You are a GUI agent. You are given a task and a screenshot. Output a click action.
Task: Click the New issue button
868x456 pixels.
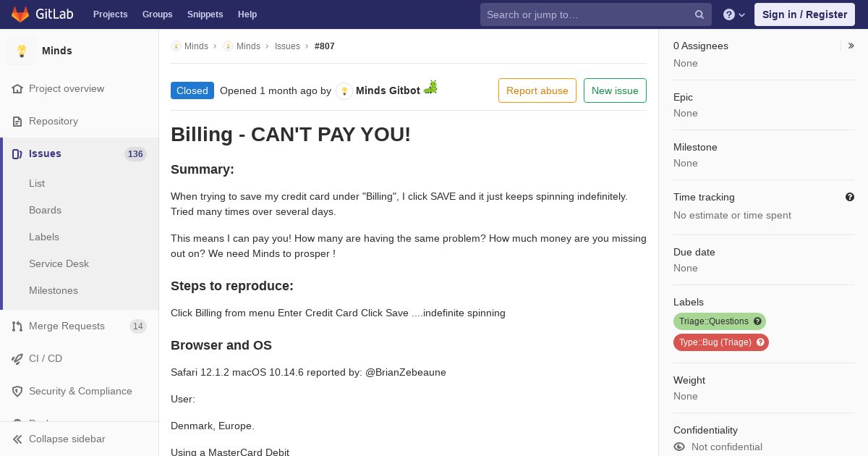pyautogui.click(x=615, y=90)
